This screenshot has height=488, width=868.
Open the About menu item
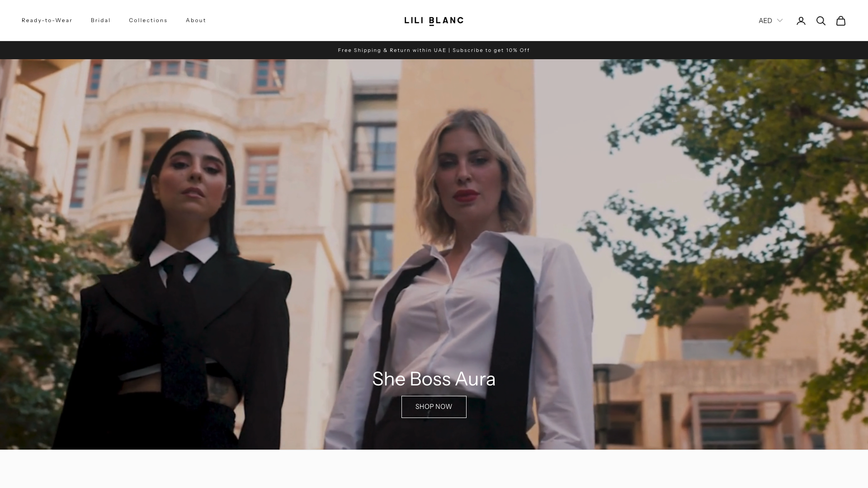[x=196, y=20]
